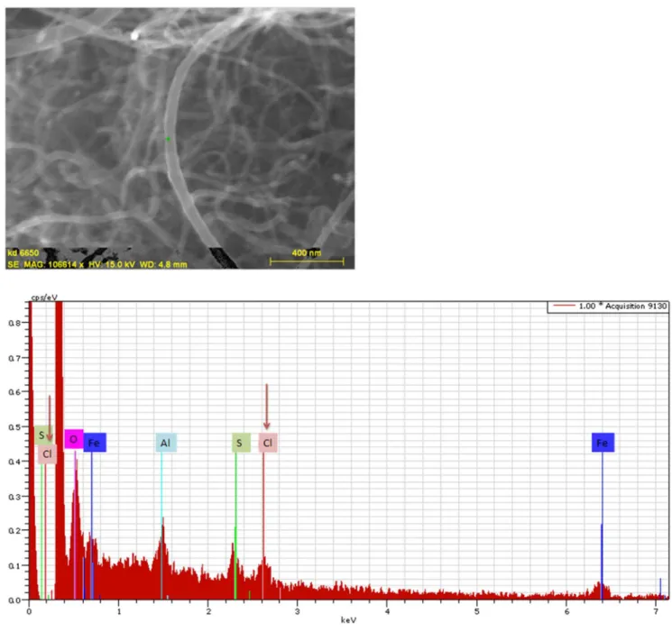Click the green analysis point marker on the nanotube
Screen dimensions: 672x632
168,139
